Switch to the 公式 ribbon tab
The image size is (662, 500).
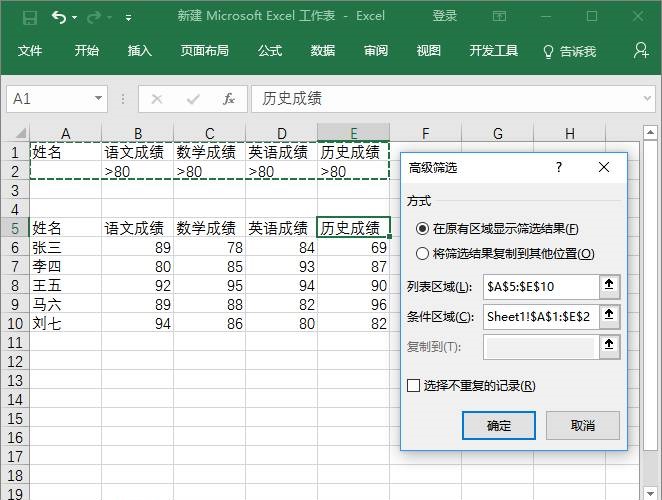tap(270, 51)
